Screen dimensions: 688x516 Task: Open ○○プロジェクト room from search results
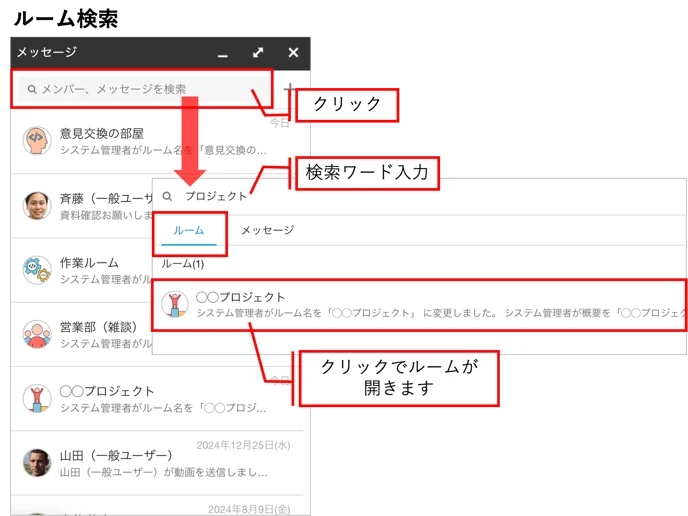(x=419, y=305)
